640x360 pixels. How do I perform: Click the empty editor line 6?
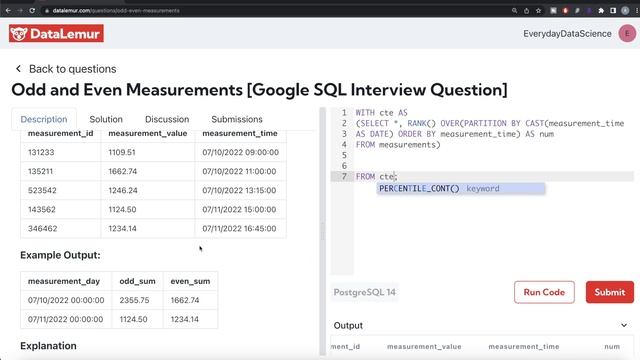494,166
